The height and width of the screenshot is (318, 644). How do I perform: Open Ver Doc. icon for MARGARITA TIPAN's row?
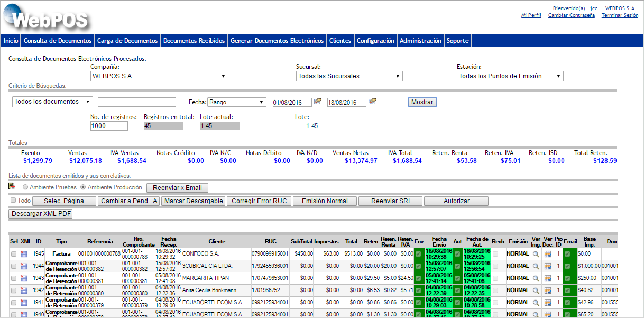[x=548, y=278]
